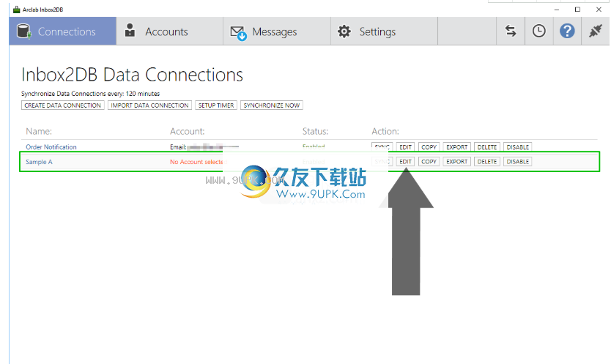This screenshot has height=364, width=611.
Task: Open the Sample A link
Action: [39, 162]
